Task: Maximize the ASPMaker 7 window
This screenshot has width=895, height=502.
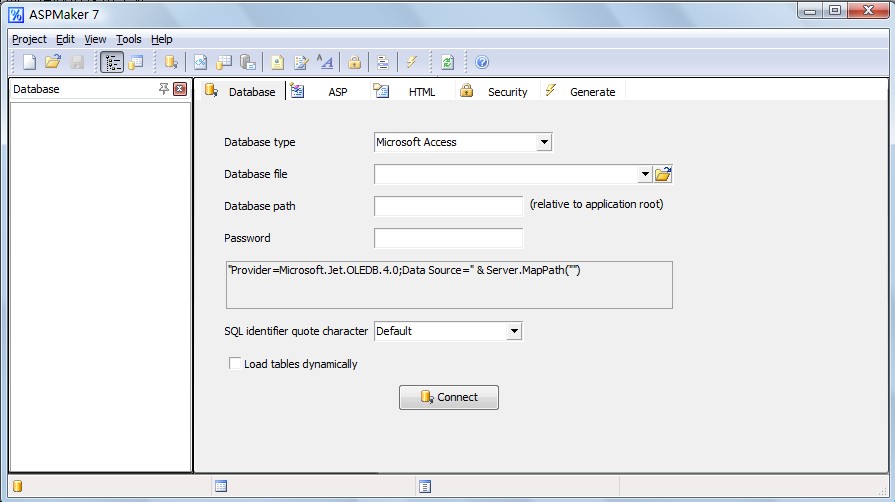Action: pyautogui.click(x=834, y=10)
